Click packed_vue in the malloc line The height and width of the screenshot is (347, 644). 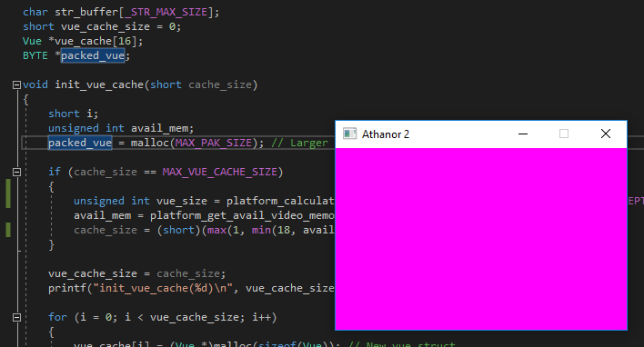point(80,143)
